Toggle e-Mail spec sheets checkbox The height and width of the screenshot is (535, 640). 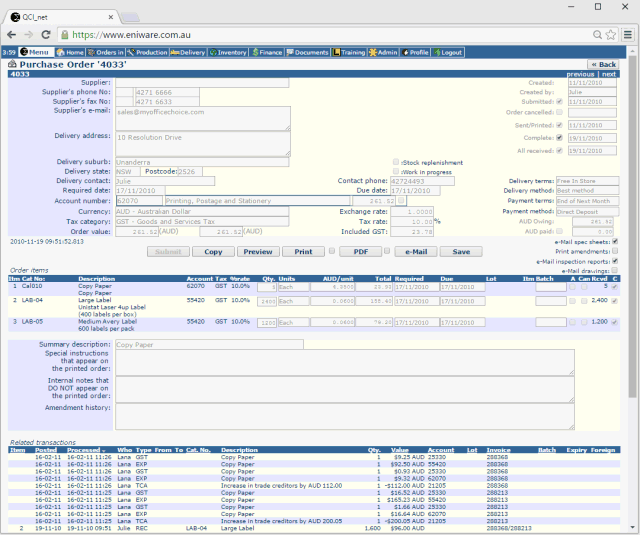pyautogui.click(x=615, y=242)
